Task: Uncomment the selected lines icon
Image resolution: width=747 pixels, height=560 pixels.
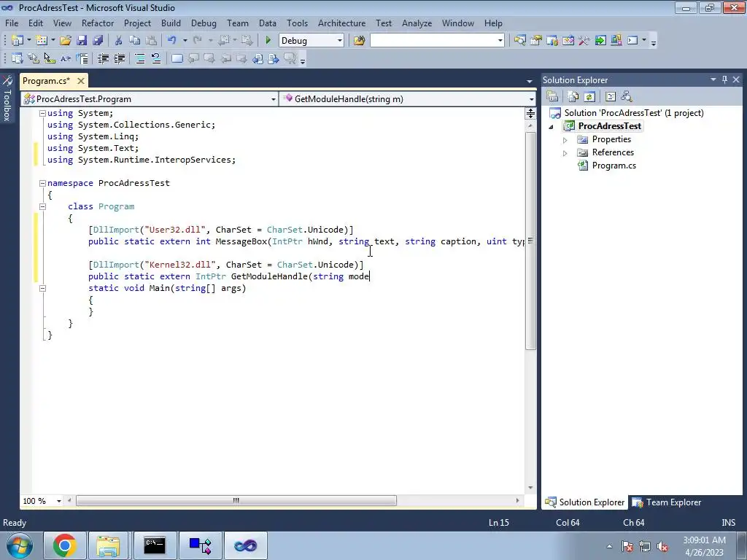Action: [x=156, y=58]
